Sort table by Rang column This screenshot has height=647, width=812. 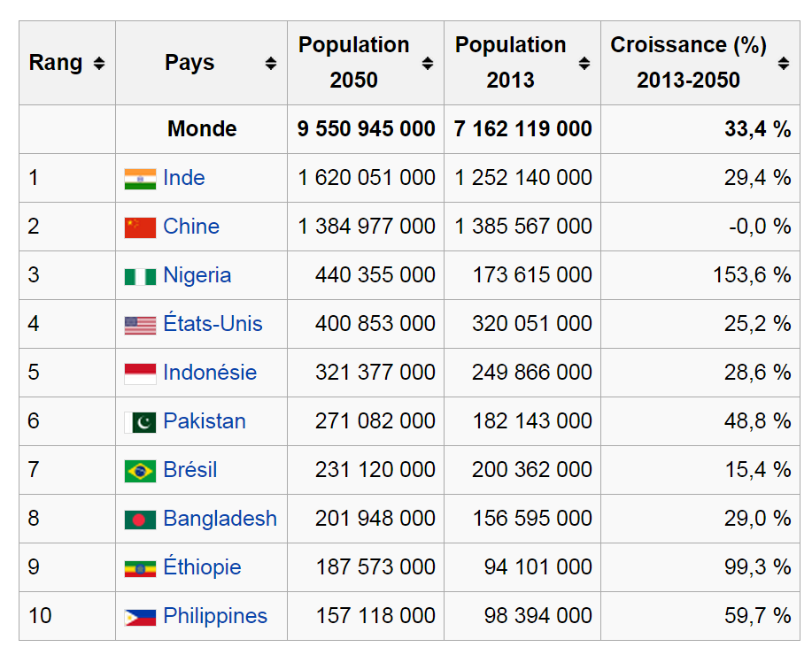coord(98,64)
